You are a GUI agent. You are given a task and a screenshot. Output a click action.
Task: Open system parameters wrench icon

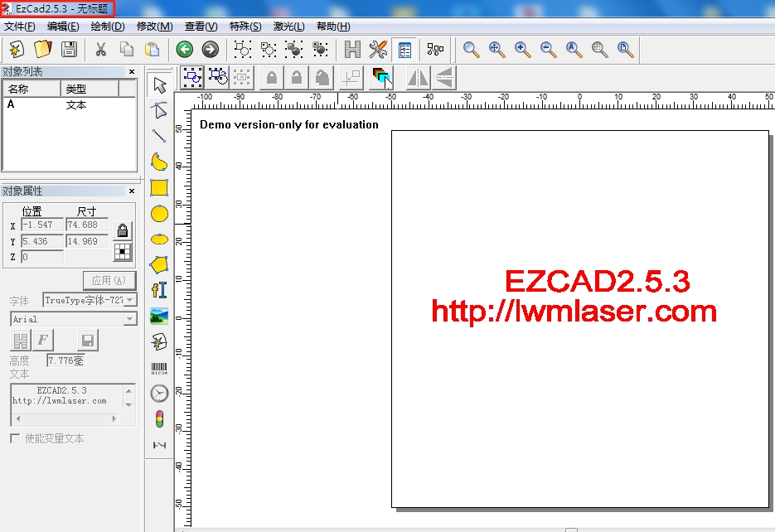(x=378, y=50)
